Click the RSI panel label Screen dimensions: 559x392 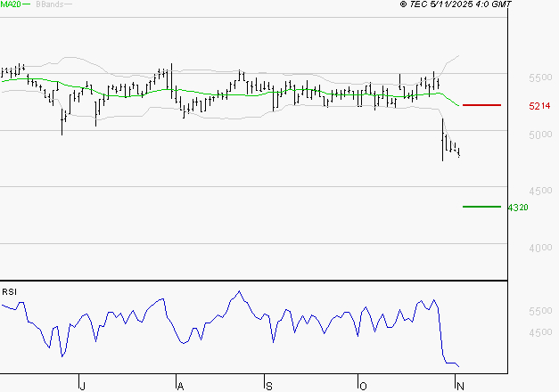pos(9,292)
